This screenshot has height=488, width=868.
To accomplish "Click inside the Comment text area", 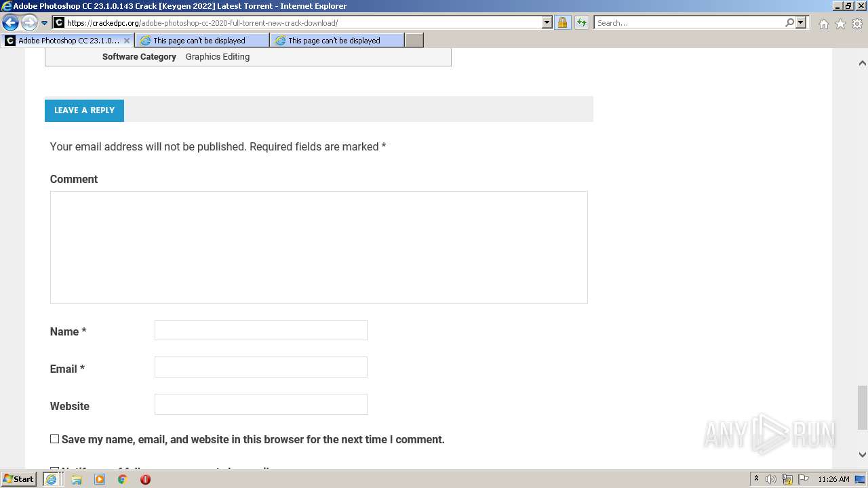I will click(319, 247).
